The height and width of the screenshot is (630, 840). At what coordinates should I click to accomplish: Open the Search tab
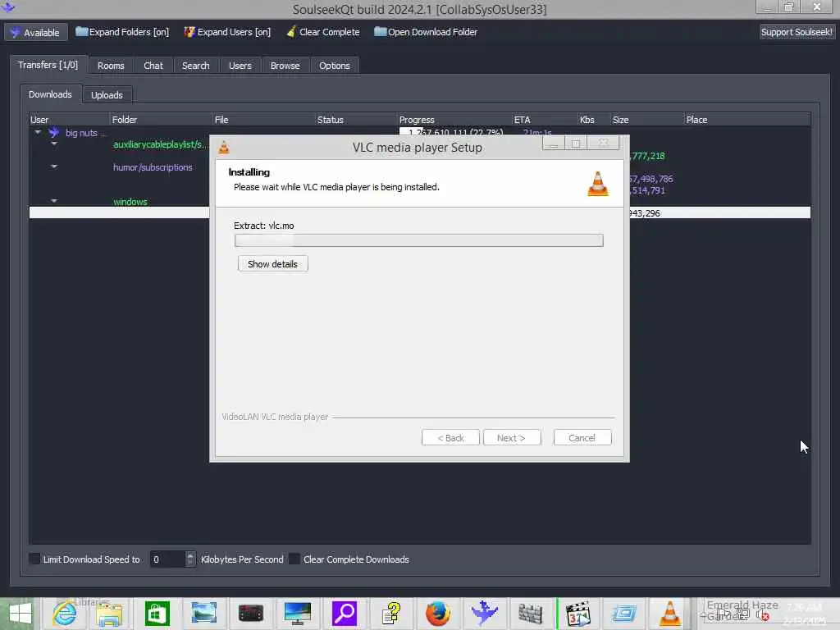195,66
